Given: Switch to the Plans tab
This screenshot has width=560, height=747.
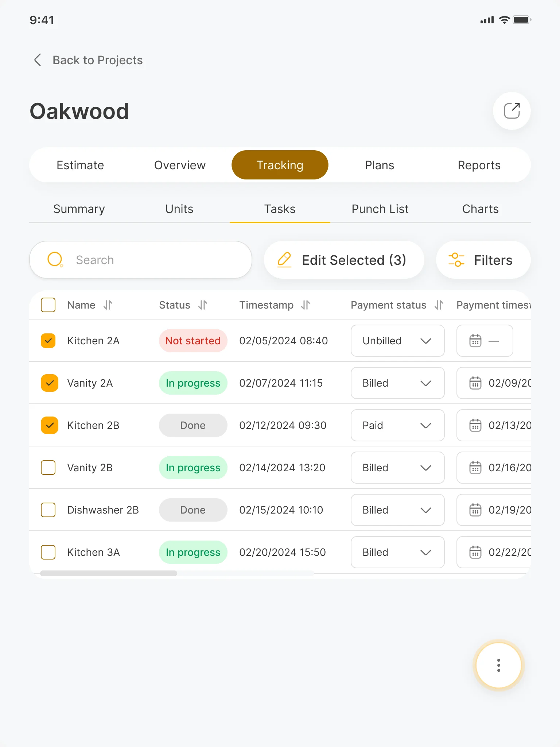Looking at the screenshot, I should pos(380,165).
